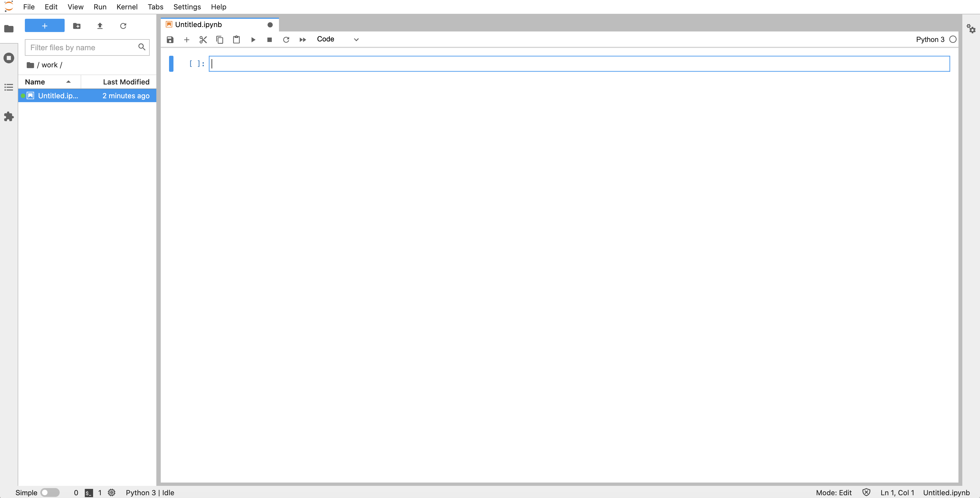The width and height of the screenshot is (980, 498).
Task: Click the copy cells icon
Action: coord(220,39)
